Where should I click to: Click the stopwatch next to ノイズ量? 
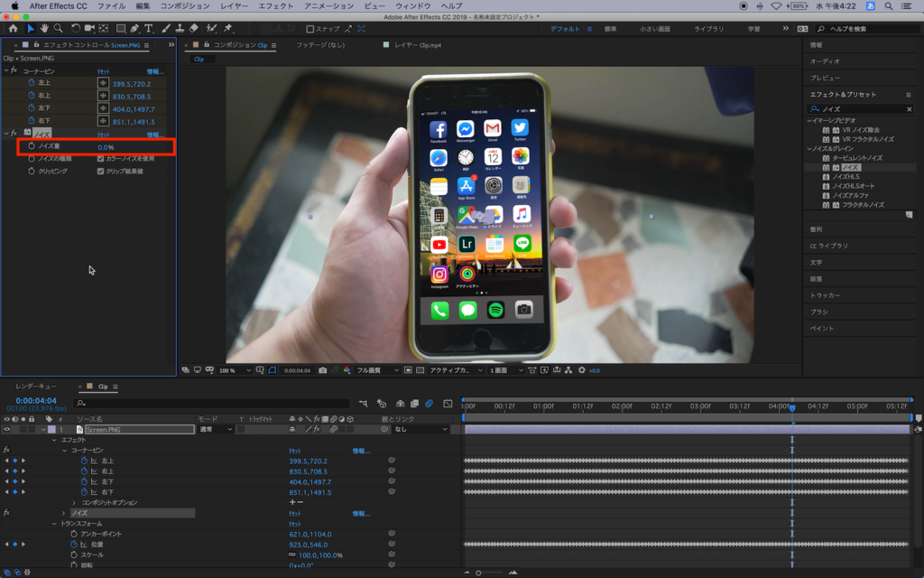[x=31, y=146]
